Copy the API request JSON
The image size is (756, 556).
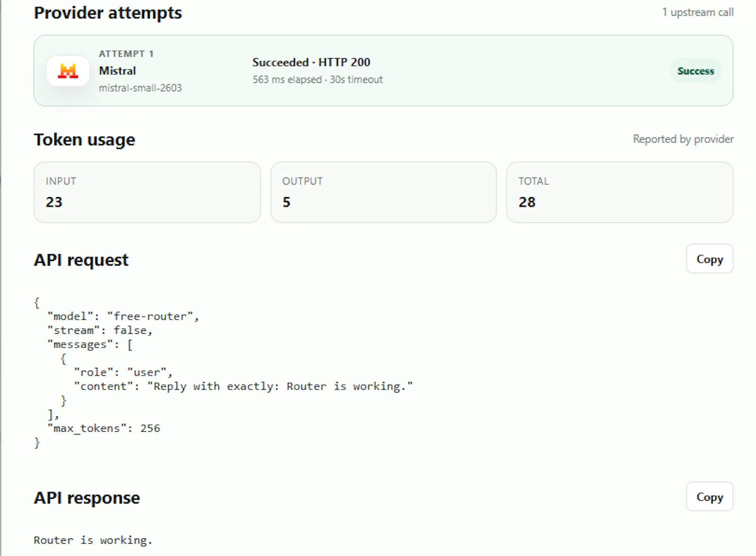[709, 259]
